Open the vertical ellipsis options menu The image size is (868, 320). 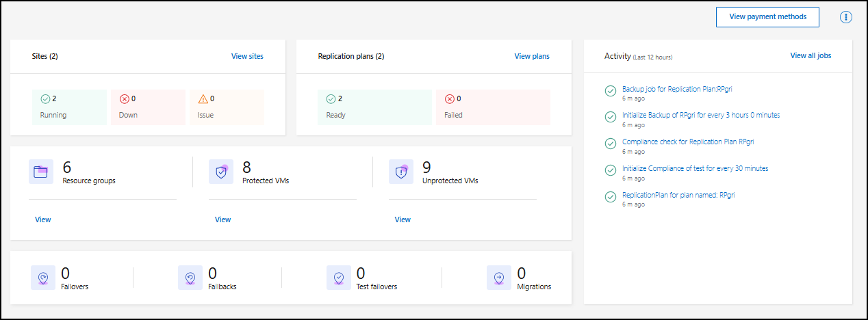pyautogui.click(x=845, y=17)
